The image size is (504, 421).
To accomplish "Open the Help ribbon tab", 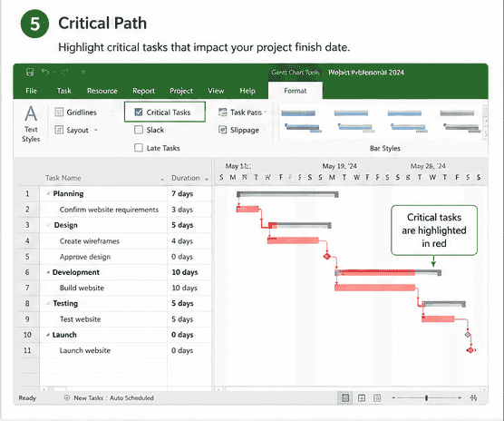I will (x=247, y=91).
